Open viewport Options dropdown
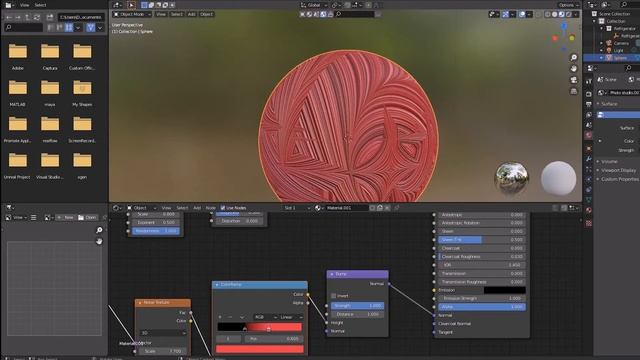The image size is (640, 360). click(x=569, y=5)
